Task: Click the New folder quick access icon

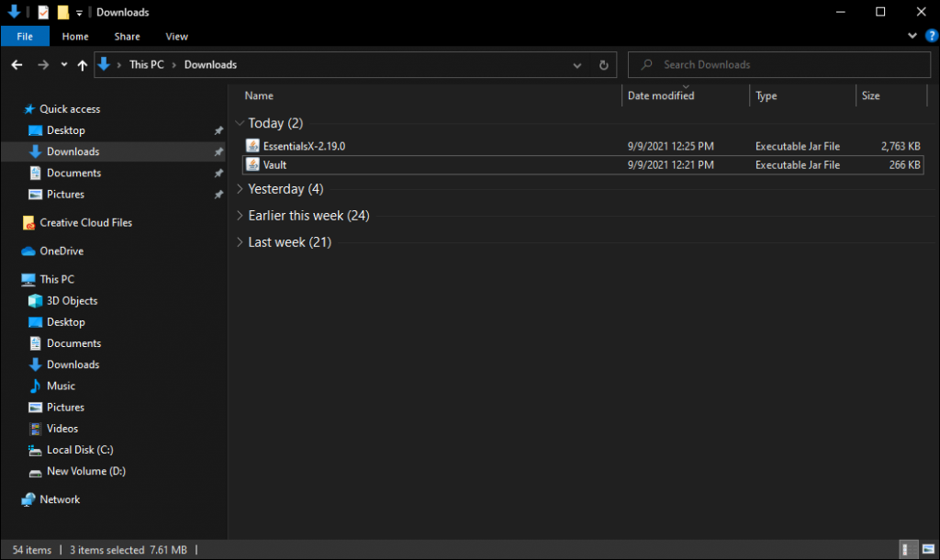Action: tap(63, 12)
